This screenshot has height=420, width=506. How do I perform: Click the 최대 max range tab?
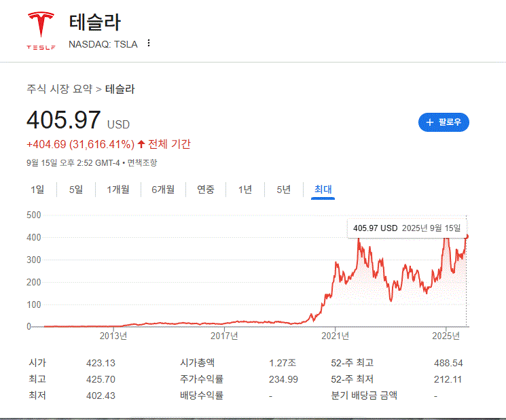tap(323, 190)
